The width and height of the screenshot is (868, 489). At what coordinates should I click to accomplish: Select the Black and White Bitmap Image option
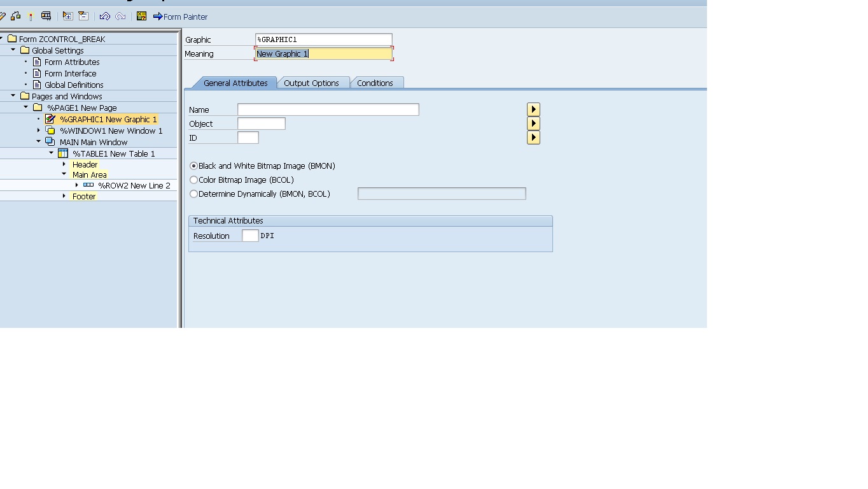[193, 166]
